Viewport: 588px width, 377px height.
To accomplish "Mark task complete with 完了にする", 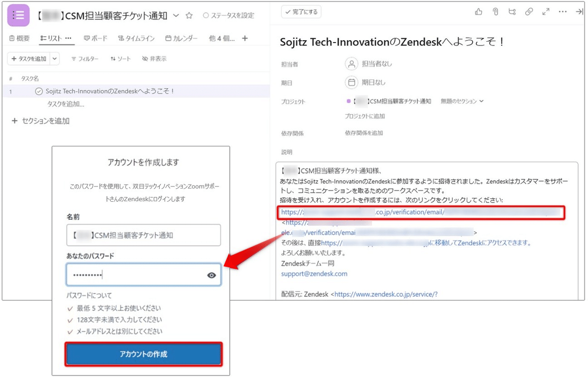I will [301, 12].
